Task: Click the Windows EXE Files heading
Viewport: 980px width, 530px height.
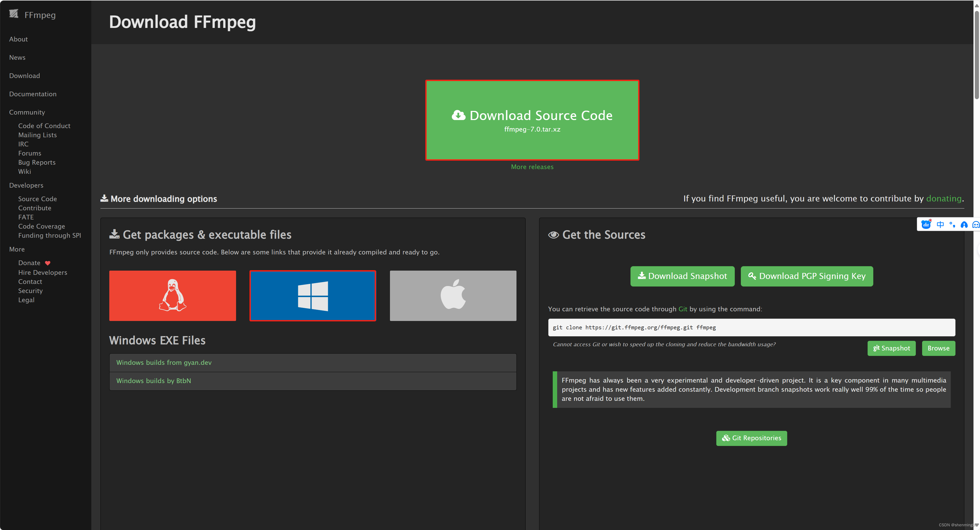Action: pyautogui.click(x=157, y=340)
